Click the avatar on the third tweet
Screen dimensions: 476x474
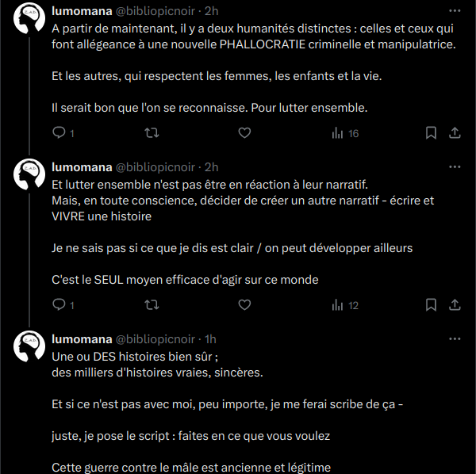[x=32, y=344]
